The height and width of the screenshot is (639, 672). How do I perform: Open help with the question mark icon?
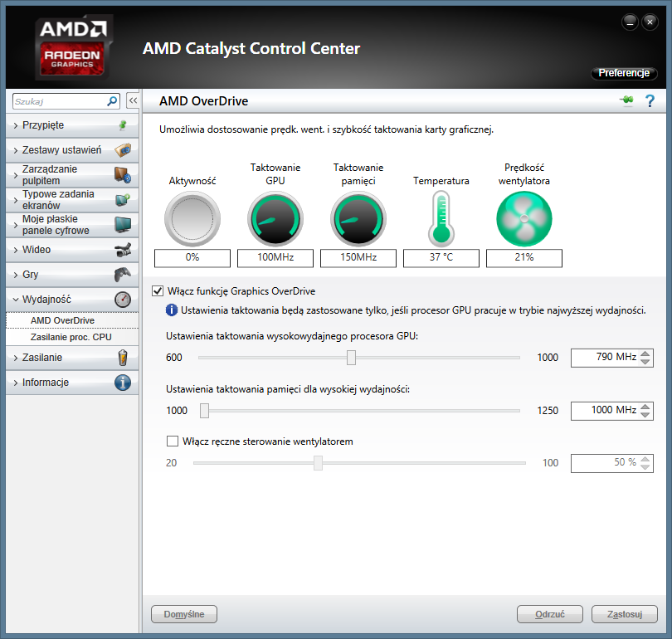pyautogui.click(x=650, y=100)
